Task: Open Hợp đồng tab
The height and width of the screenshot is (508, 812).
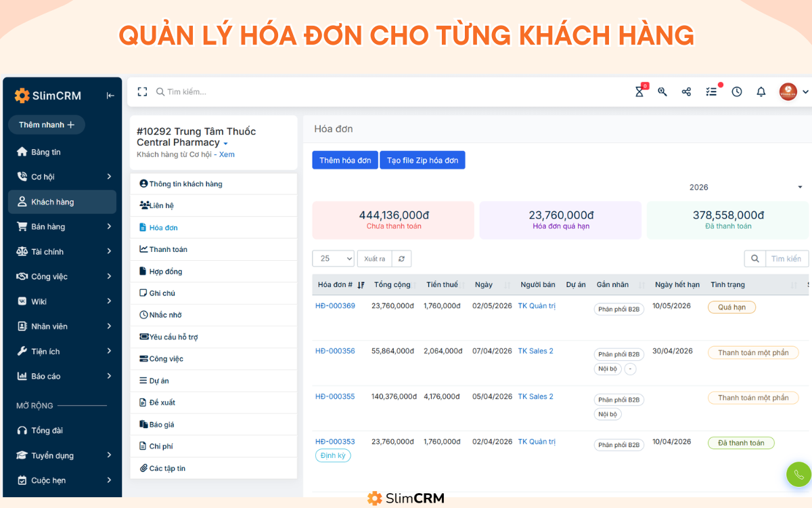Action: pyautogui.click(x=213, y=271)
